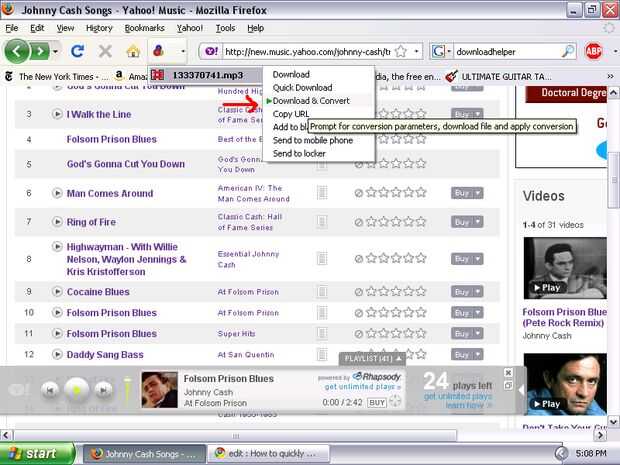Open Buy dropdown for Man Comes Around
The width and height of the screenshot is (620, 465).
point(478,193)
